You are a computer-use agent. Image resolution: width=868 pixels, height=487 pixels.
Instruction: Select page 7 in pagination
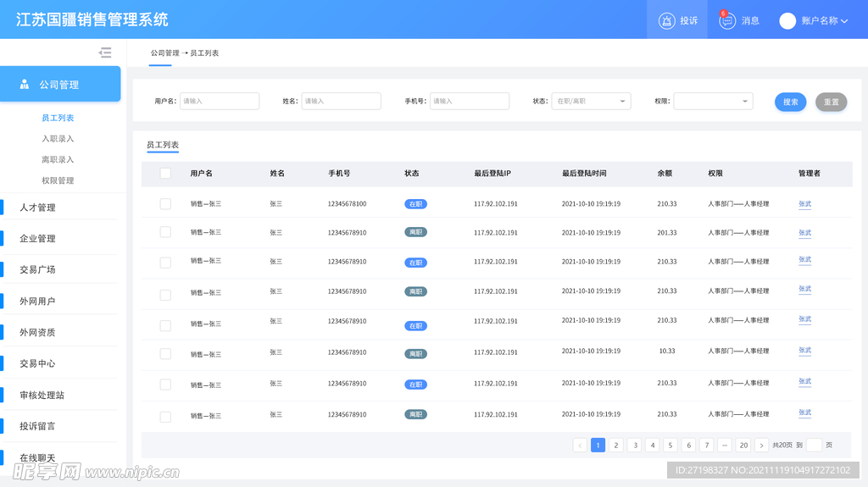(707, 445)
